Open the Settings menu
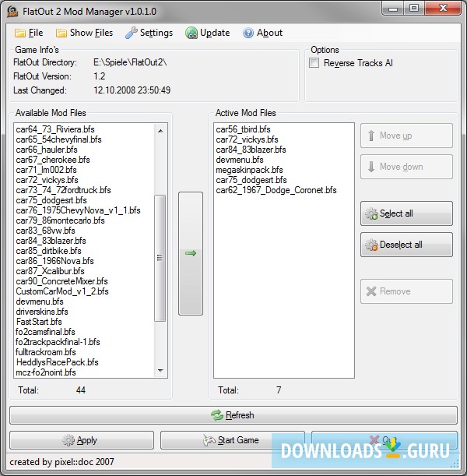467x476 pixels. (149, 33)
